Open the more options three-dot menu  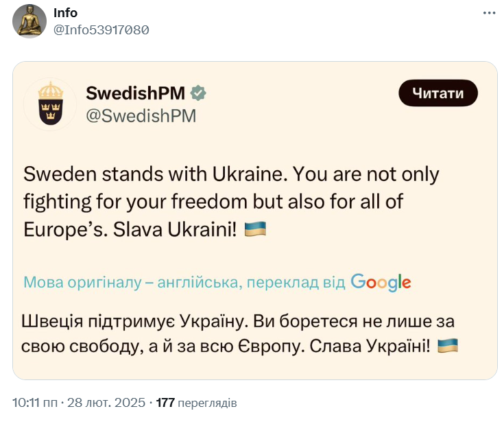pyautogui.click(x=488, y=13)
